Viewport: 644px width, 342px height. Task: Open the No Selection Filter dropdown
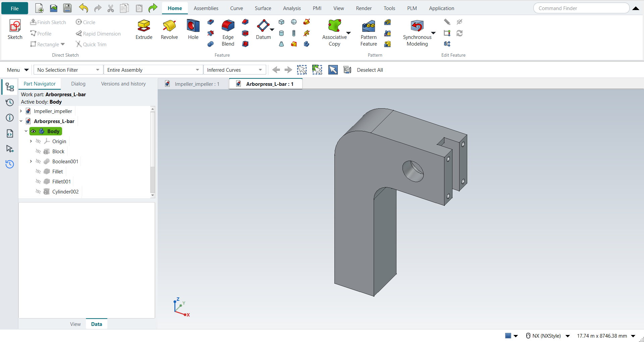point(68,70)
